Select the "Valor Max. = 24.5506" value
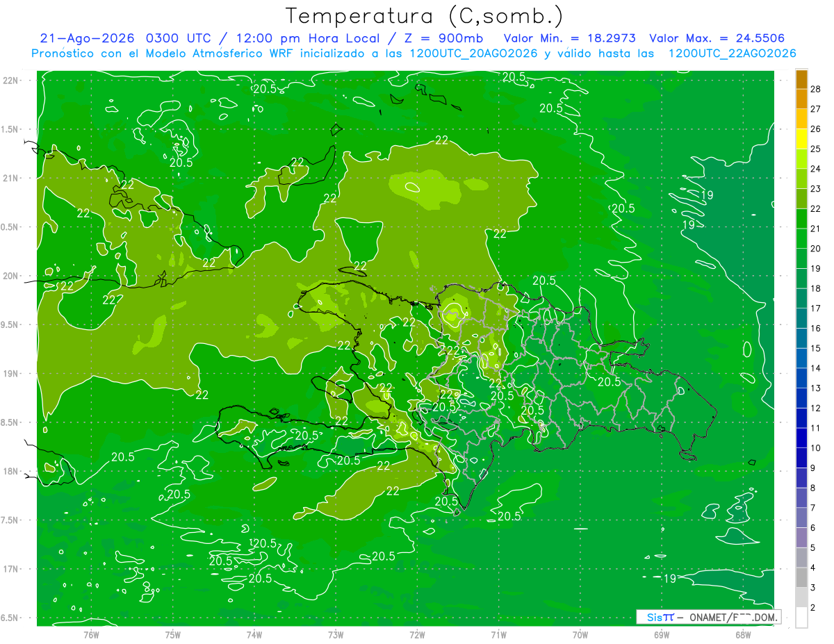 [717, 38]
